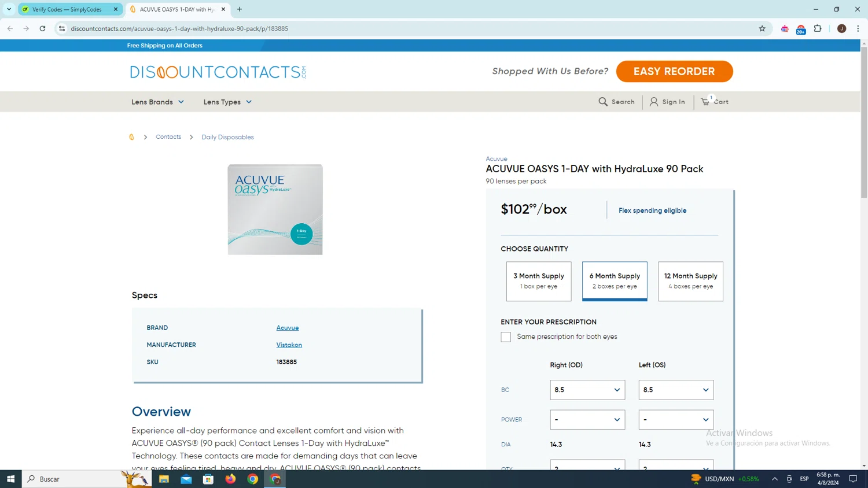
Task: Open Acuvue brand link in Specs
Action: point(288,328)
